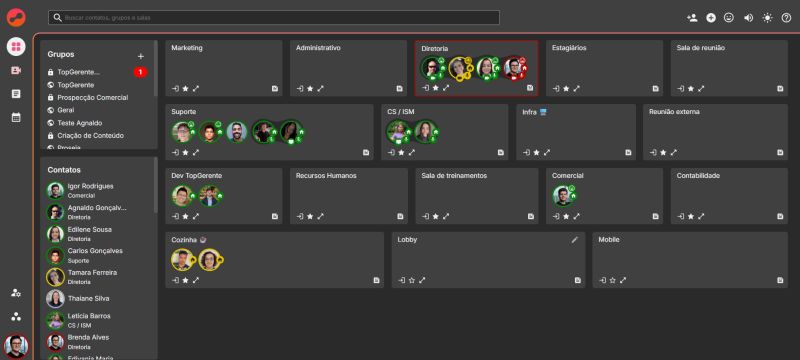Add a new group with the plus button
Screen dimensions: 800x360
tap(141, 56)
